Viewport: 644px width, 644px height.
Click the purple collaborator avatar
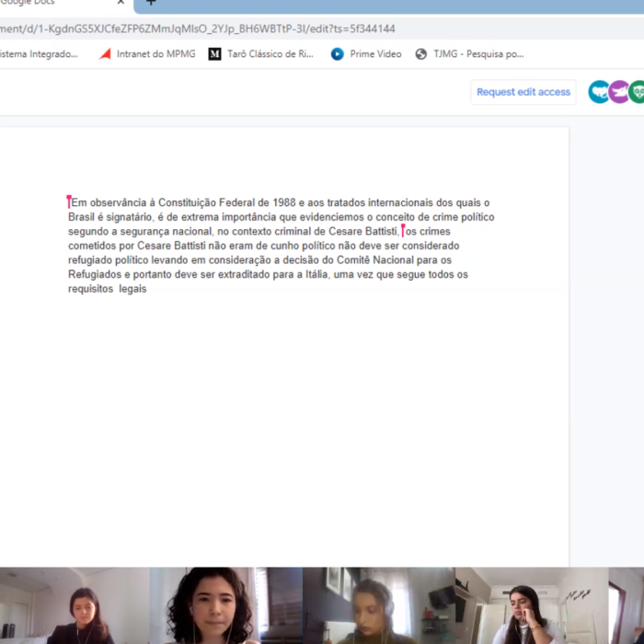pos(618,92)
